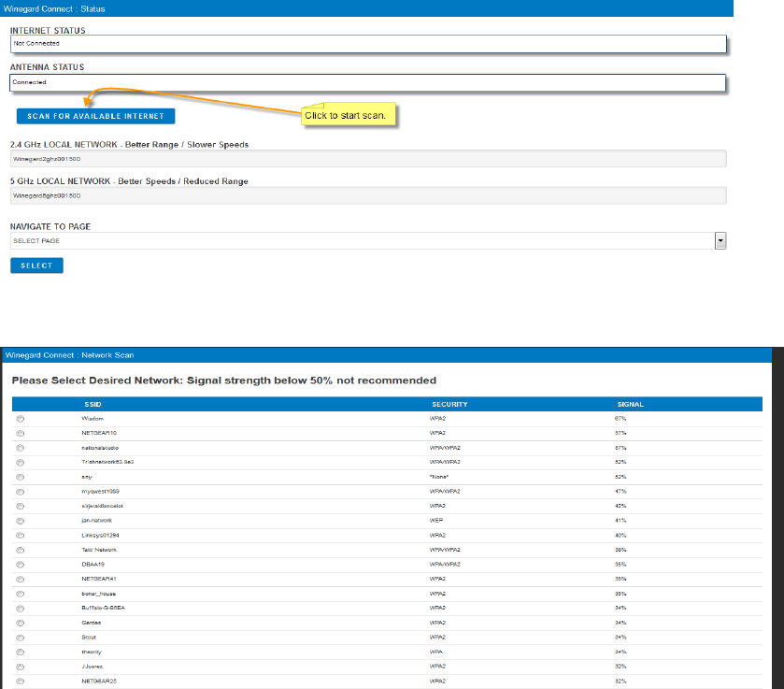Viewport: 784px width, 689px height.
Task: Select the myqwest1089 radio button
Action: tap(20, 492)
